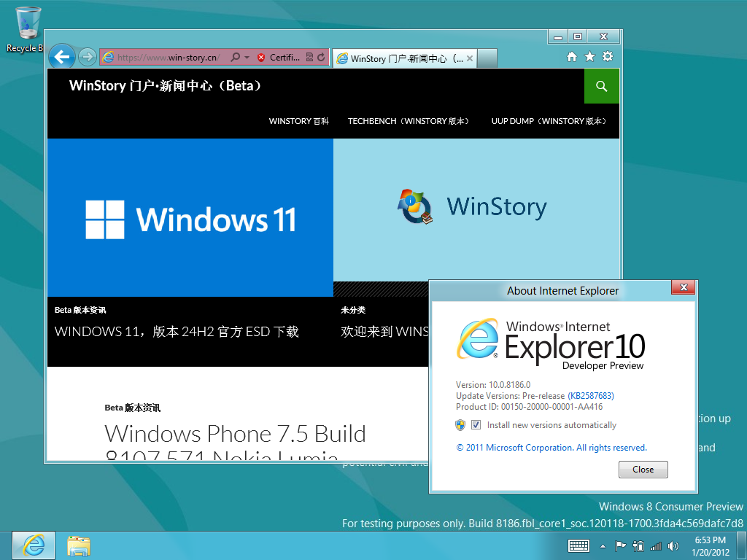Close the WinStory tab
Viewport: 747px width, 560px height.
[x=470, y=58]
